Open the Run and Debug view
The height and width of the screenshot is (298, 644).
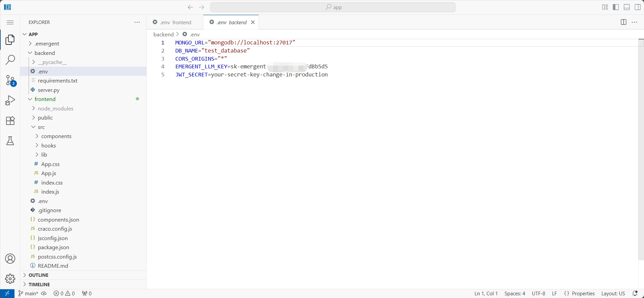(10, 101)
